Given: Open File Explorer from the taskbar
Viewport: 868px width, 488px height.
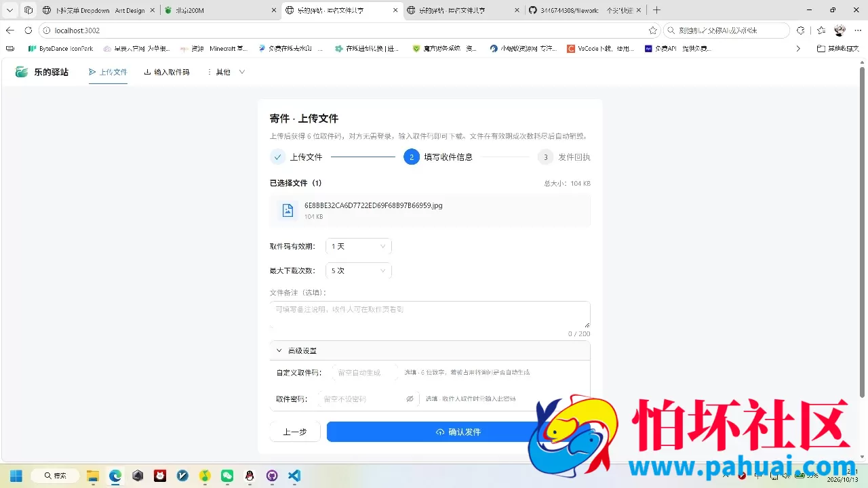Looking at the screenshot, I should click(x=93, y=476).
